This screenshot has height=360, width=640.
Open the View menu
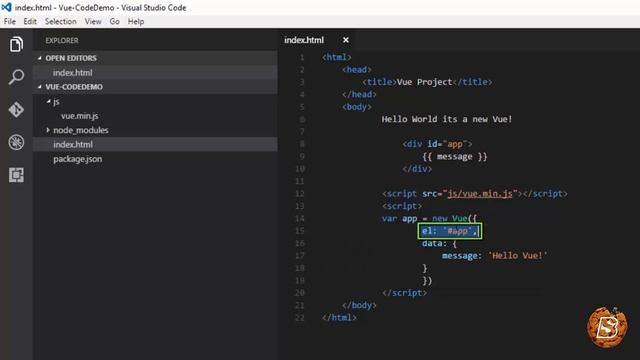[93, 21]
